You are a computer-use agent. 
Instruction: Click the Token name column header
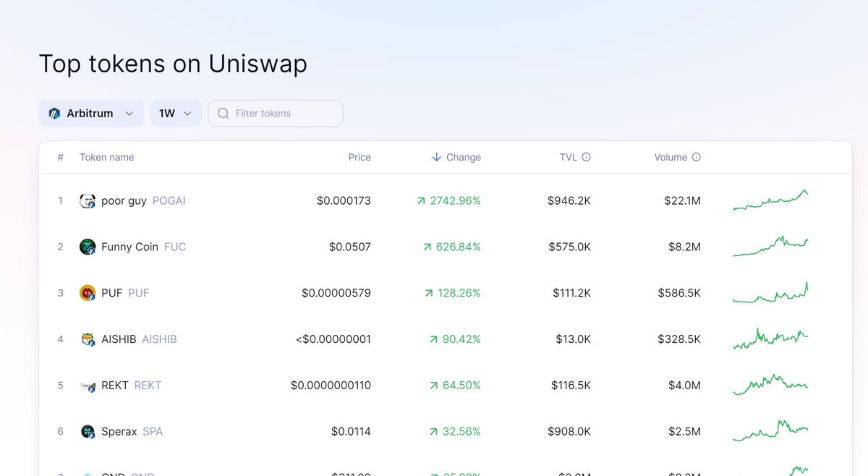106,157
